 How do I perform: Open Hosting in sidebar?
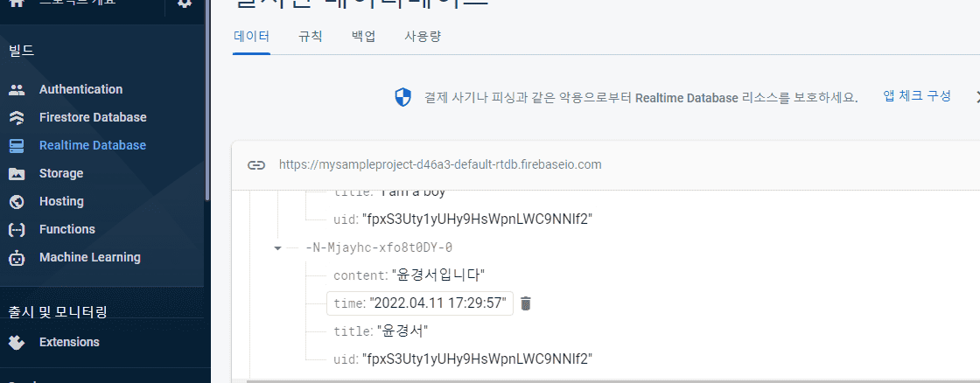tap(61, 202)
